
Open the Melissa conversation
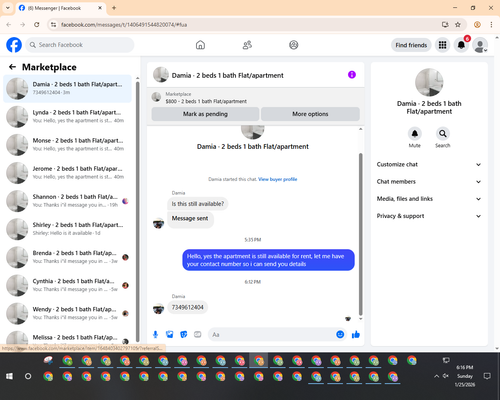(x=67, y=337)
